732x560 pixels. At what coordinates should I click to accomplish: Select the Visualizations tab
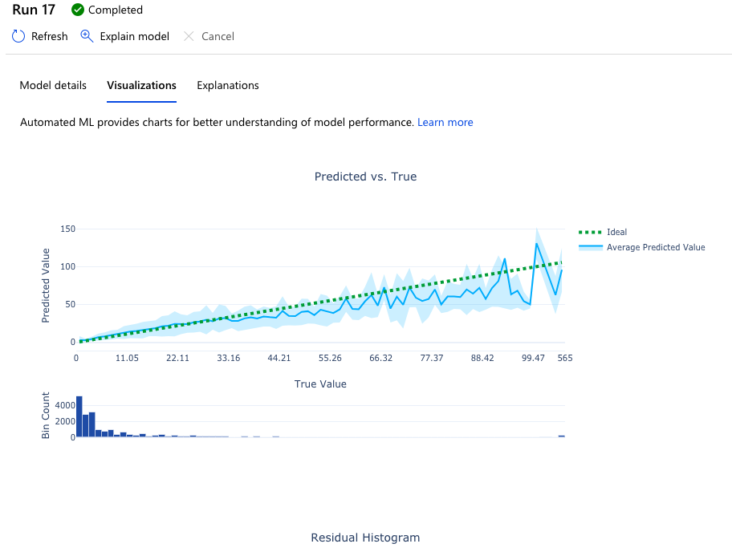(x=141, y=85)
